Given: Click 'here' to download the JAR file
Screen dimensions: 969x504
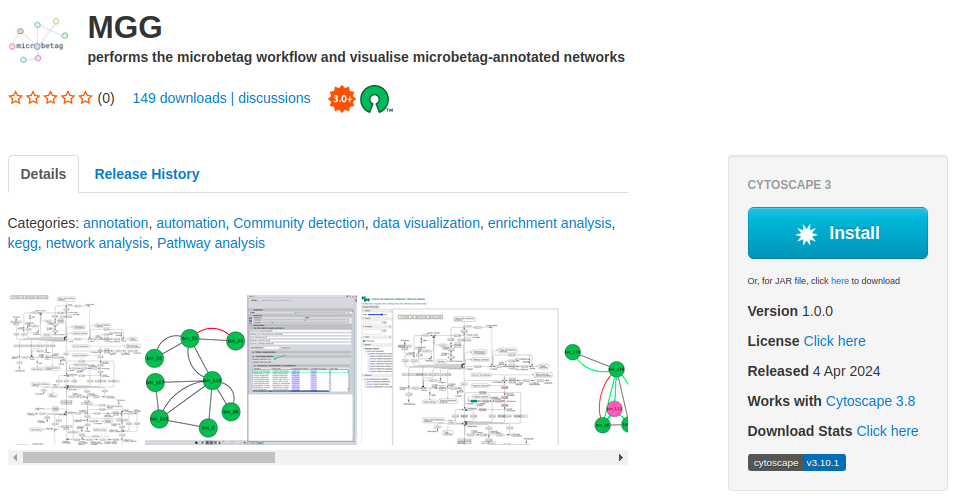Looking at the screenshot, I should (x=840, y=281).
